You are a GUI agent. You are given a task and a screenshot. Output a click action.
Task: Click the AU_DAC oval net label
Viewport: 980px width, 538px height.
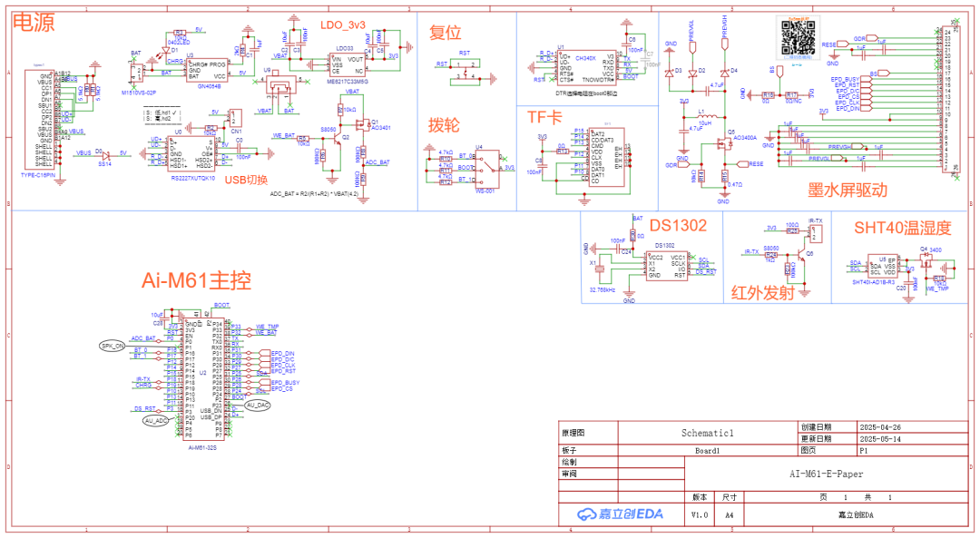pos(257,405)
